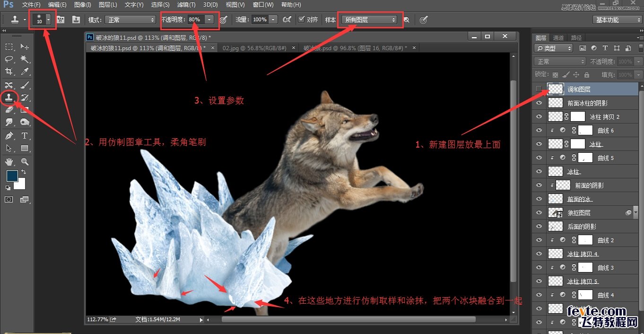
Task: Click the 不透明度 80% value field
Action: point(195,20)
